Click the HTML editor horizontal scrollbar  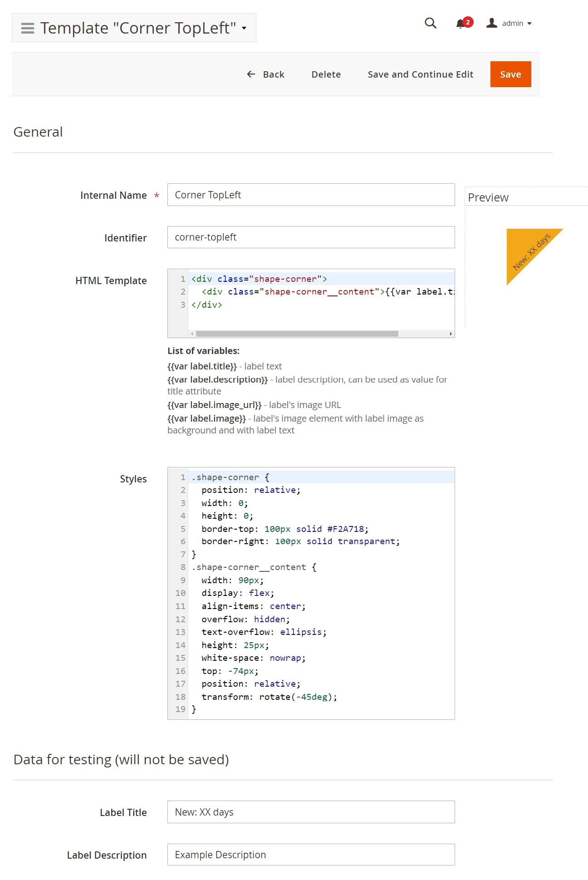297,334
